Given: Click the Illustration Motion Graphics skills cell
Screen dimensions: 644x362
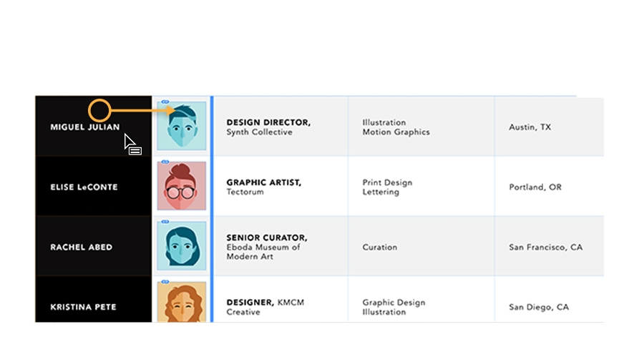Looking at the screenshot, I should tap(396, 127).
